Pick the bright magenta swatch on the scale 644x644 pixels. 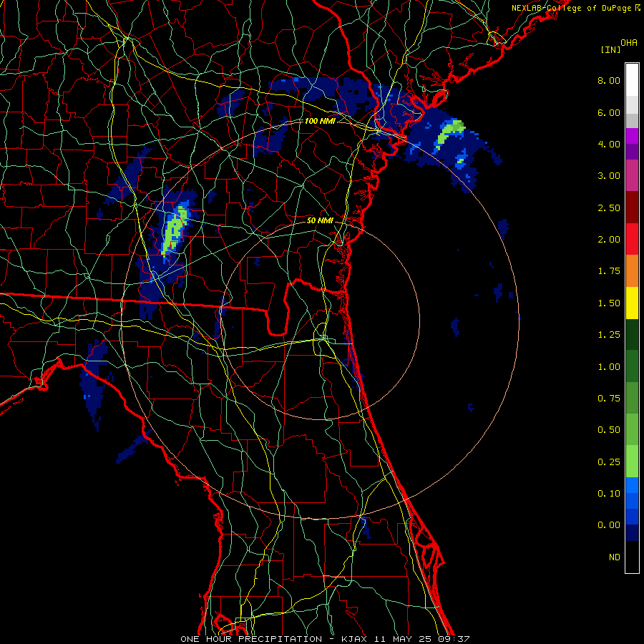pyautogui.click(x=632, y=136)
